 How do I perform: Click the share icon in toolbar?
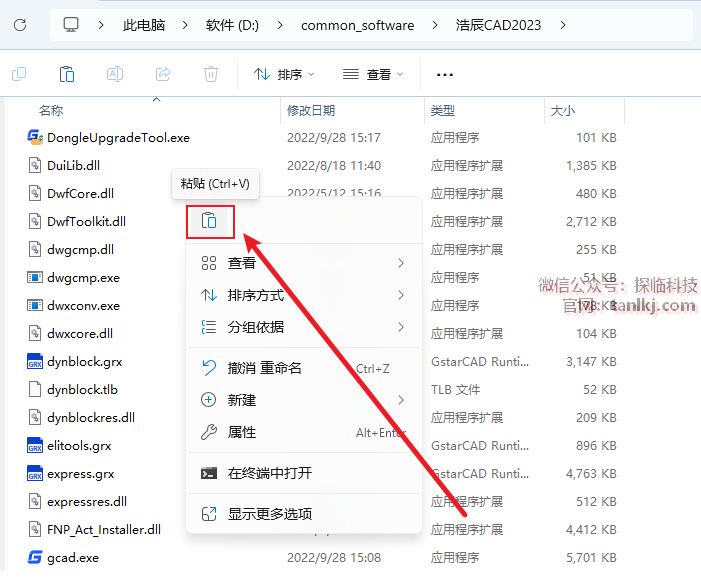[x=163, y=74]
